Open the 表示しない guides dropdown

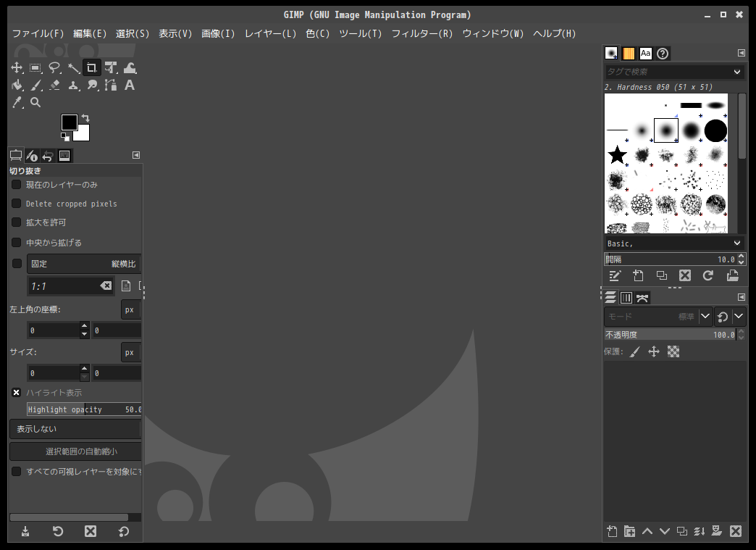pos(75,429)
